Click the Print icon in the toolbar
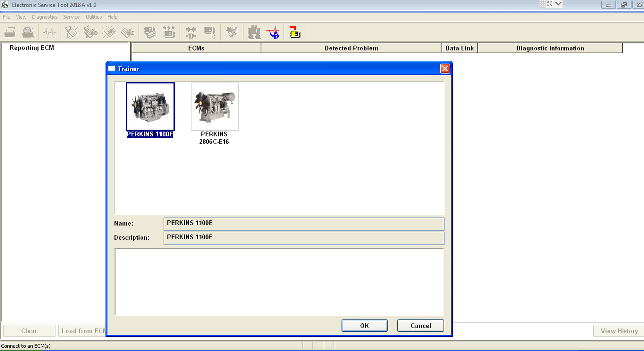644x351 pixels. 10,33
